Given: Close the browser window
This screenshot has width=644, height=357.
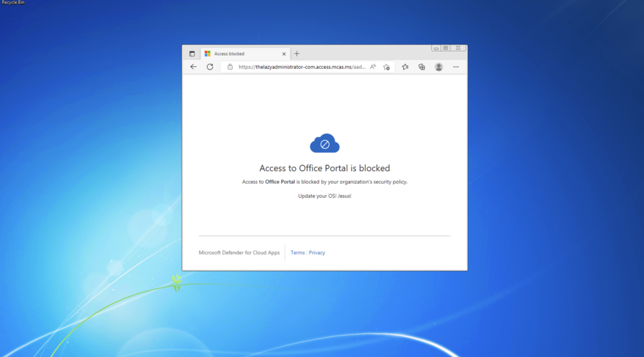Looking at the screenshot, I should tap(458, 48).
